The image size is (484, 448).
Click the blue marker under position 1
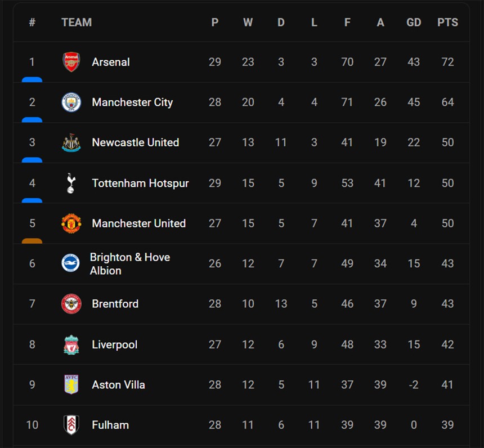(32, 80)
